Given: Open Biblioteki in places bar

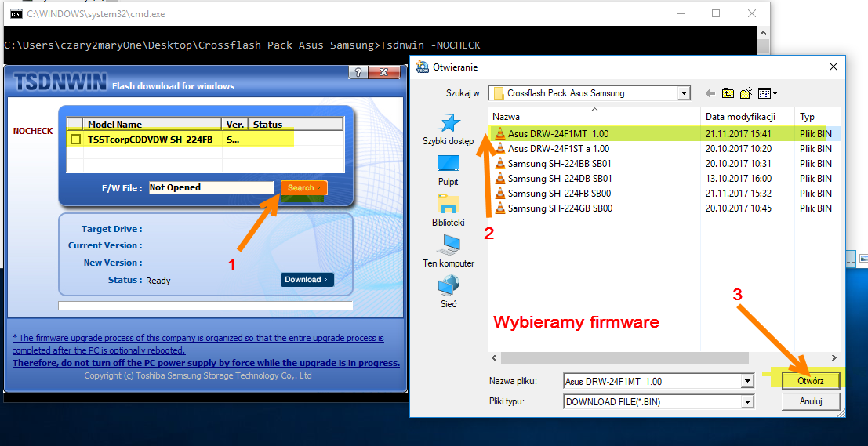Looking at the screenshot, I should coord(449,211).
